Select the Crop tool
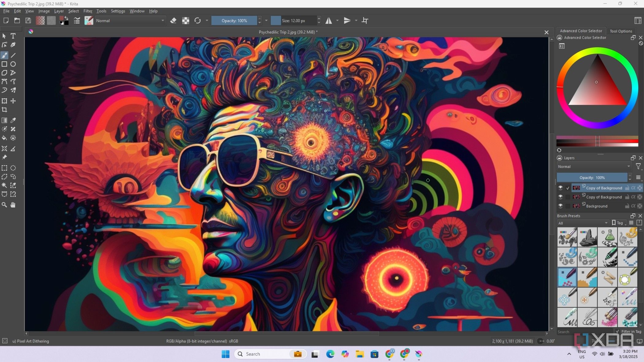644x362 pixels. (4, 110)
